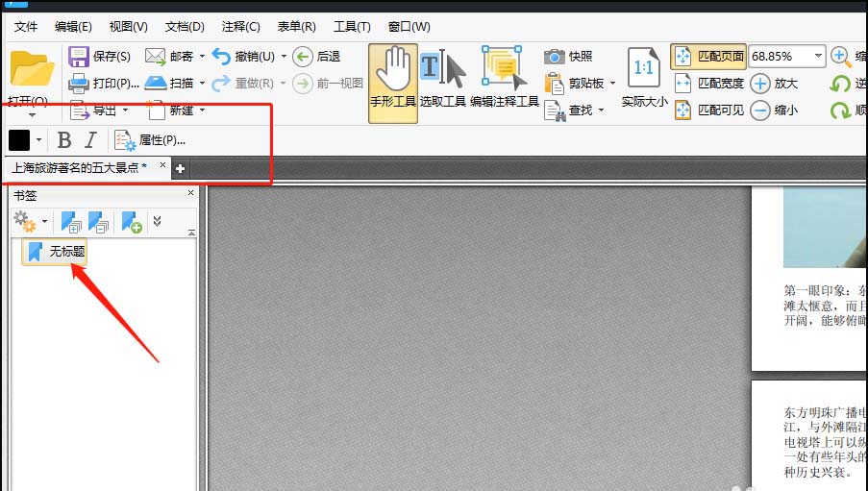
Task: Toggle 匹配宽度 fit width mode
Action: click(x=708, y=84)
